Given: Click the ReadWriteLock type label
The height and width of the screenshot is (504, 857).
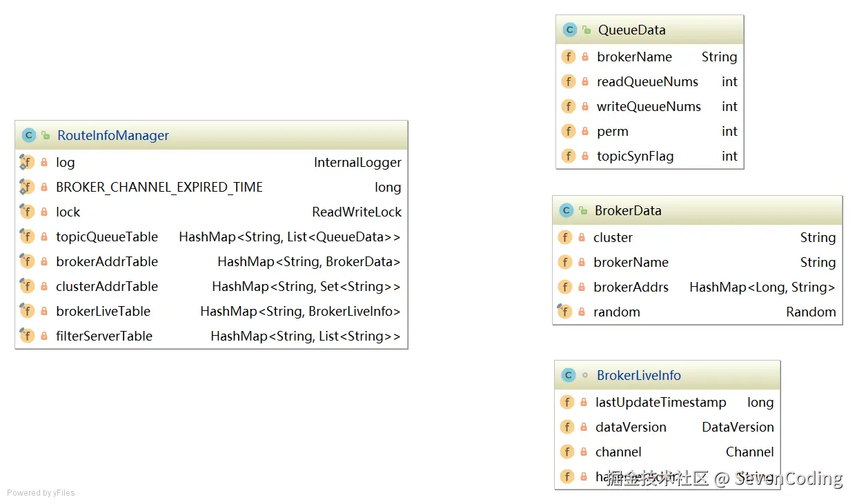Looking at the screenshot, I should [357, 212].
